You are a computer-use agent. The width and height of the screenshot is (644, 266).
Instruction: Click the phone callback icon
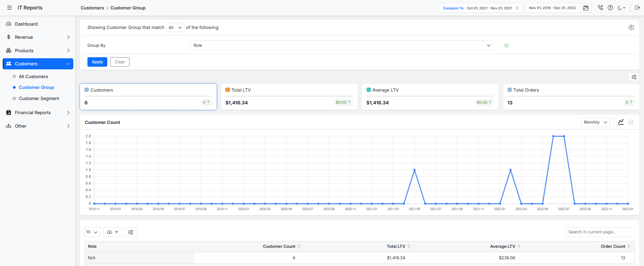(600, 8)
